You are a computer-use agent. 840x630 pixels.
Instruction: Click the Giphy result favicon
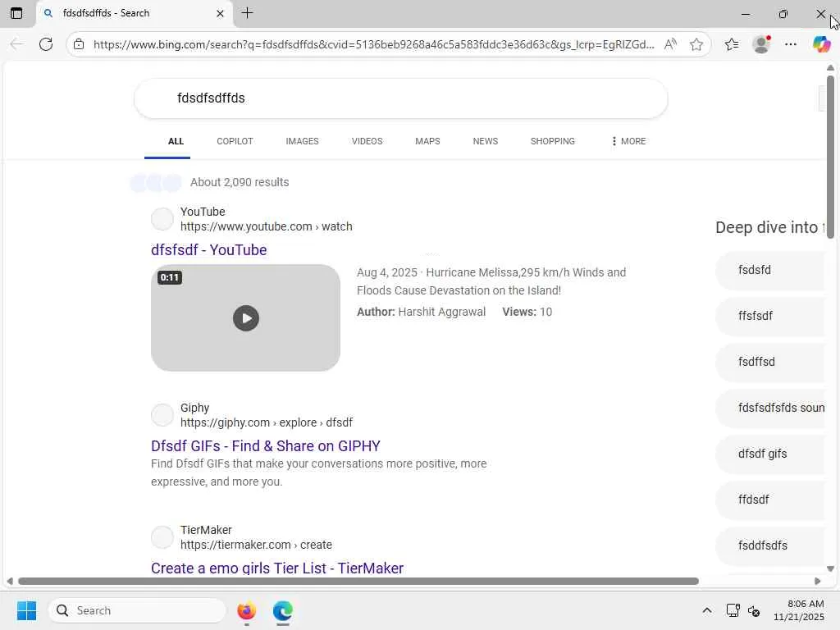click(162, 415)
